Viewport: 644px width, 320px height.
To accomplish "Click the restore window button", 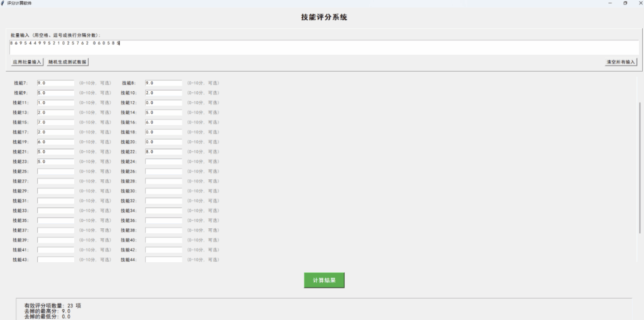I will [625, 3].
